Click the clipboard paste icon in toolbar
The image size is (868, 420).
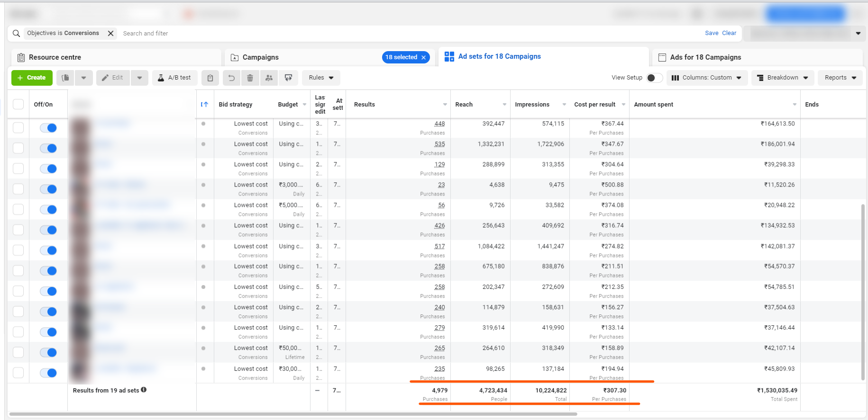coord(210,78)
